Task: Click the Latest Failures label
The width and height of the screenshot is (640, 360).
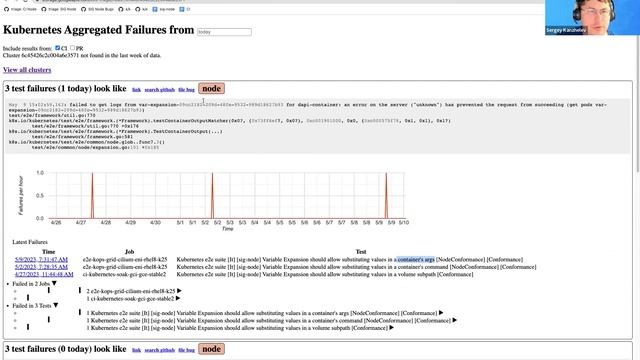Action: (30, 242)
